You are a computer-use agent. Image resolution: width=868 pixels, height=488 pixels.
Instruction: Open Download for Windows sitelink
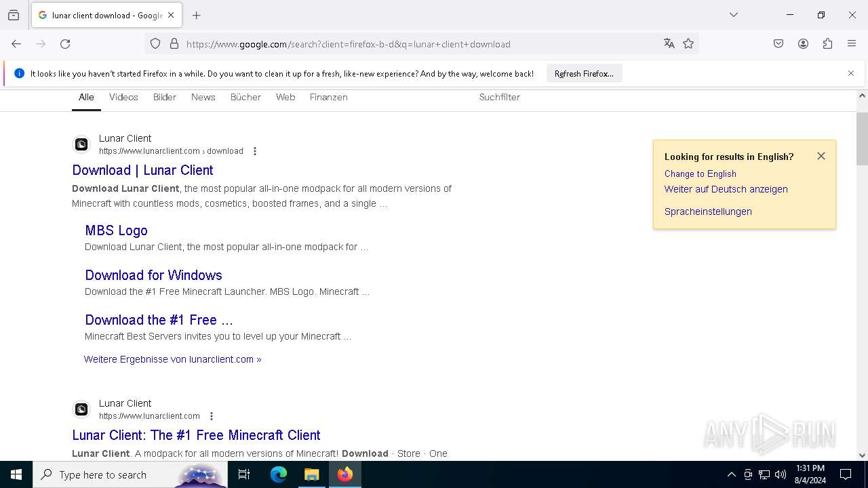(153, 275)
